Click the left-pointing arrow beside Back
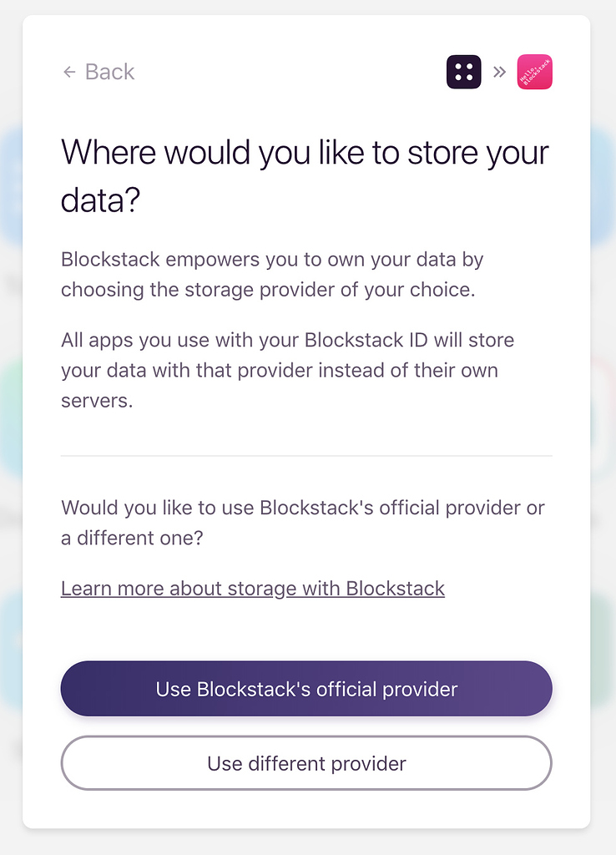Viewport: 616px width, 855px height. tap(68, 72)
